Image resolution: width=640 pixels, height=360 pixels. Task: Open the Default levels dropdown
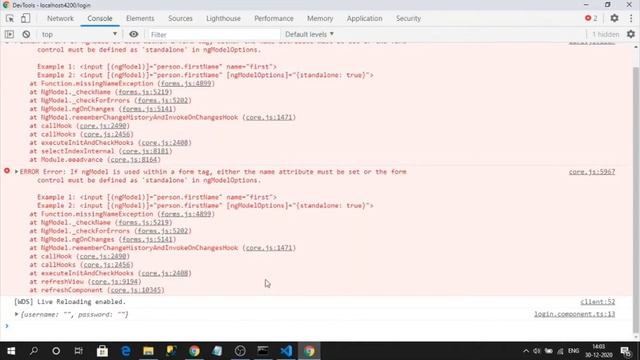309,34
